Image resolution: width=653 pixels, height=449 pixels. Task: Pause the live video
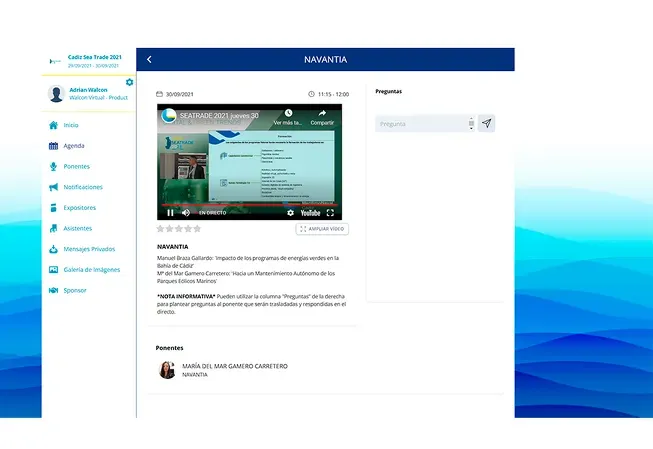pos(170,213)
